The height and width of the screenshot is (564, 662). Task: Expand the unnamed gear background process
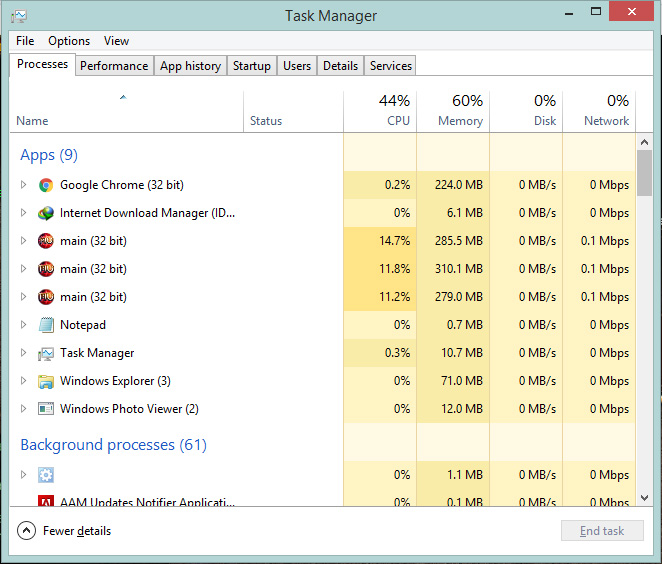tap(24, 475)
